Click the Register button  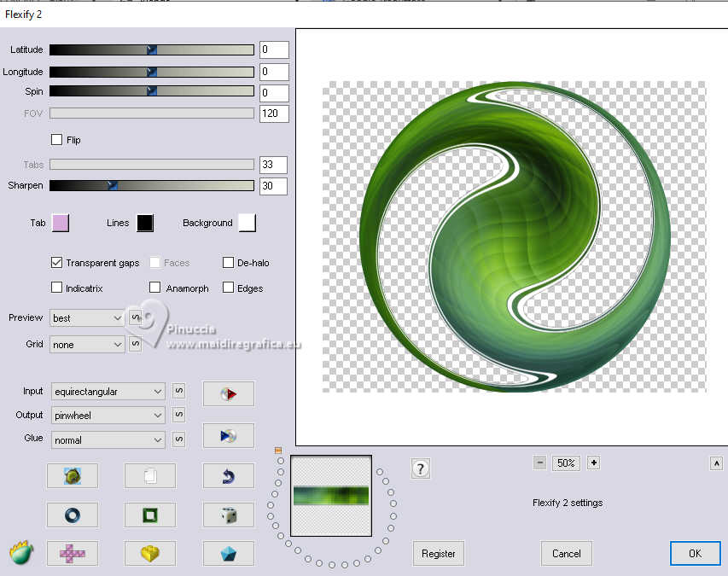439,553
